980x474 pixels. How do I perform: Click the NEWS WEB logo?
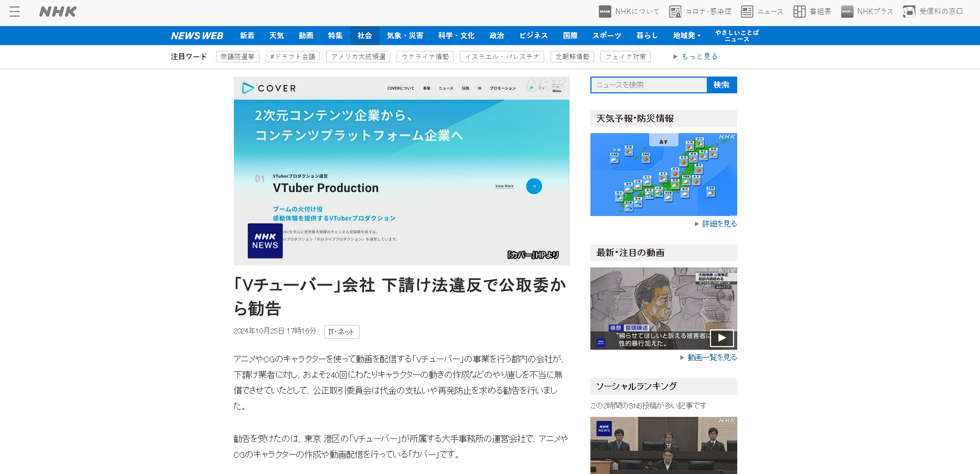click(x=197, y=36)
